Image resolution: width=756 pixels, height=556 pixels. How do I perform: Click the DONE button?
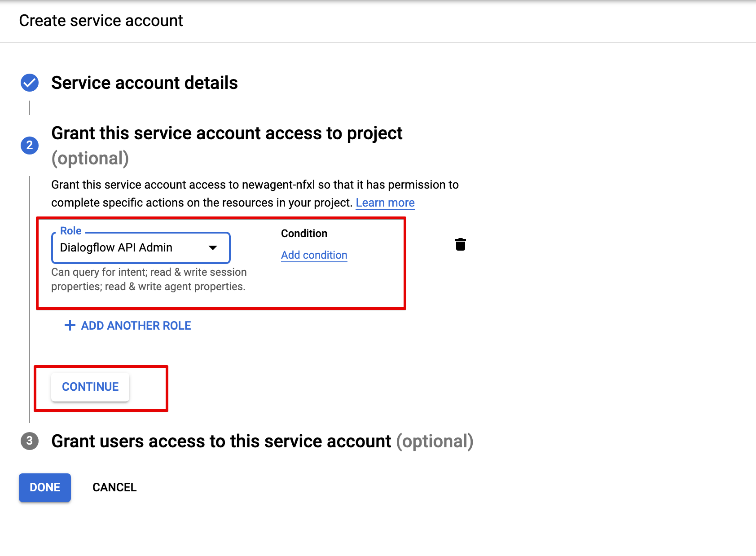click(44, 487)
